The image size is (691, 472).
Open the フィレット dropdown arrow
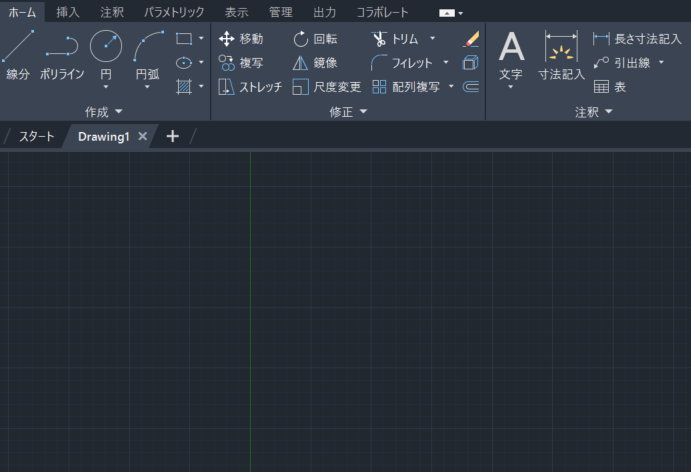point(446,63)
